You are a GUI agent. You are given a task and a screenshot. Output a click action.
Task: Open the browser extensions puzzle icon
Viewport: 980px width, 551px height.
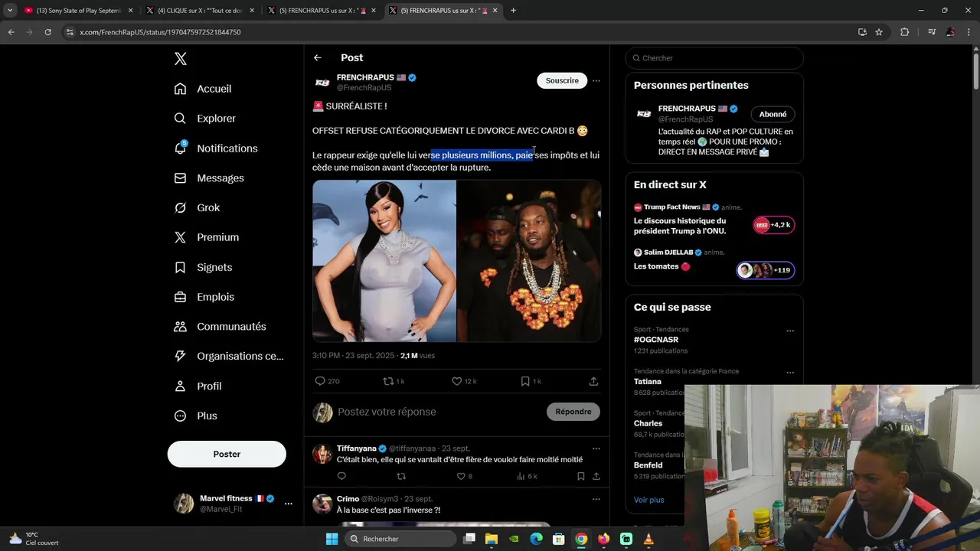pyautogui.click(x=905, y=32)
